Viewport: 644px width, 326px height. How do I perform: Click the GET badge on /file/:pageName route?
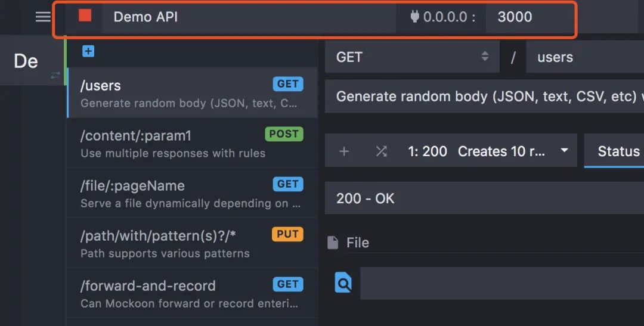coord(288,184)
